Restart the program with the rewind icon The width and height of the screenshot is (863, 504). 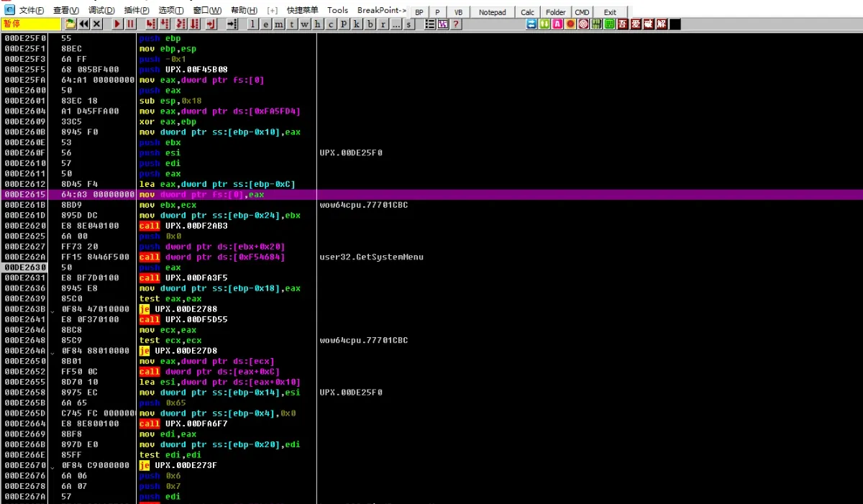84,24
